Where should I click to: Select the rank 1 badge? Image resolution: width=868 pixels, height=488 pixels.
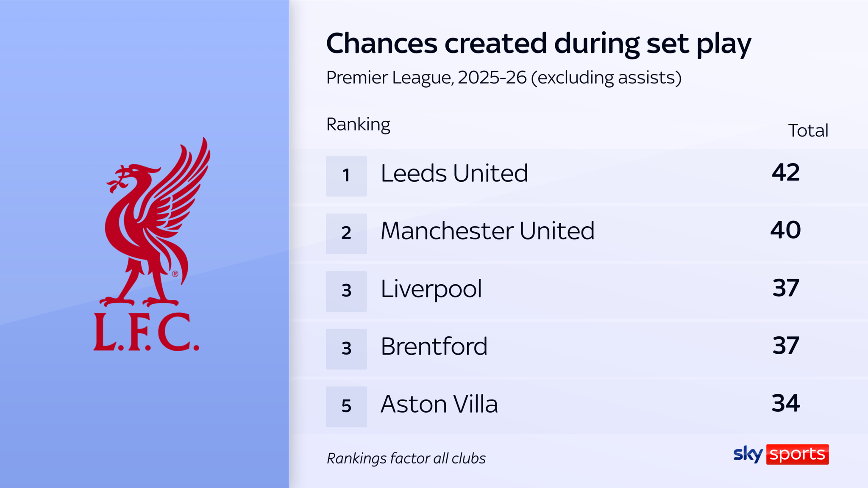(346, 176)
